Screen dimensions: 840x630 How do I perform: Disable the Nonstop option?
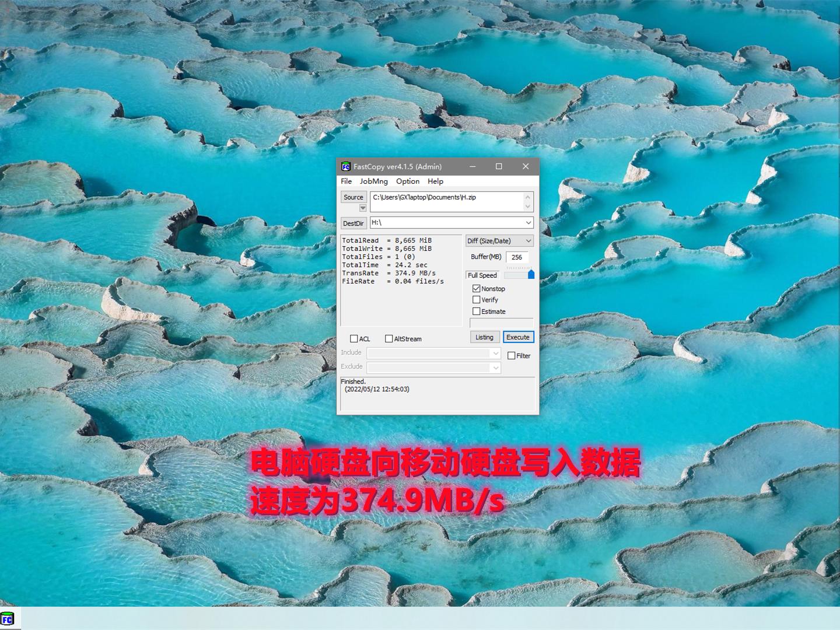[x=477, y=288]
